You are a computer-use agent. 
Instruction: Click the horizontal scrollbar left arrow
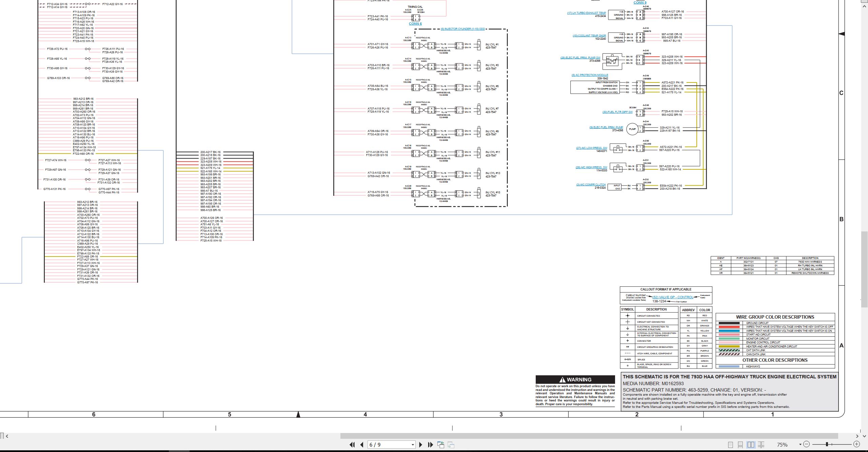click(7, 436)
